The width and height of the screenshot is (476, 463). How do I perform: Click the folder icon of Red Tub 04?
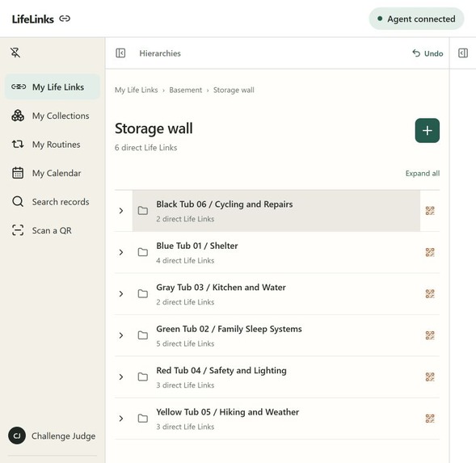tap(143, 377)
